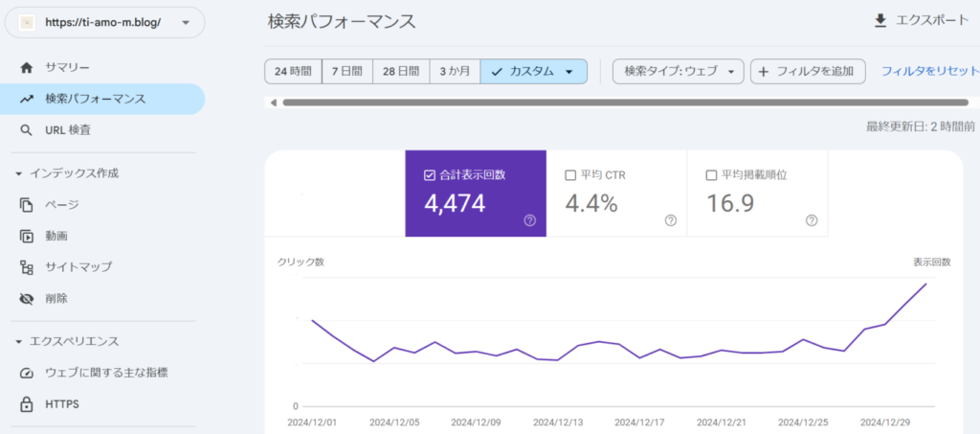Click the HTTPS padlock icon
The image size is (980, 434).
[27, 404]
